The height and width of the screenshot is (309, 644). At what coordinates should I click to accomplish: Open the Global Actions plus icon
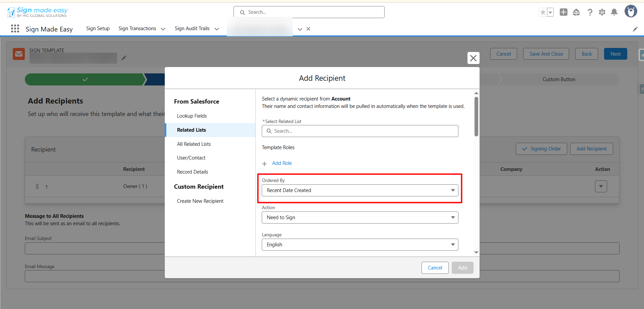tap(563, 12)
